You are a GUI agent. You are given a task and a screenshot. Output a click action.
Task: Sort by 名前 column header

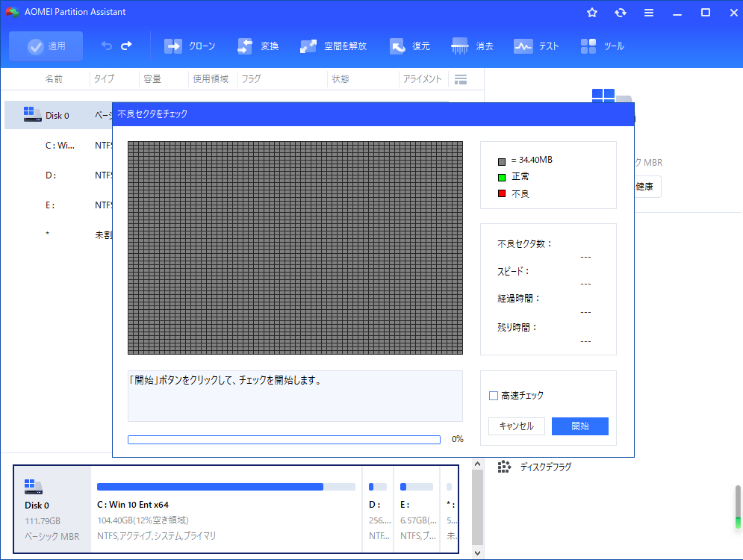54,78
